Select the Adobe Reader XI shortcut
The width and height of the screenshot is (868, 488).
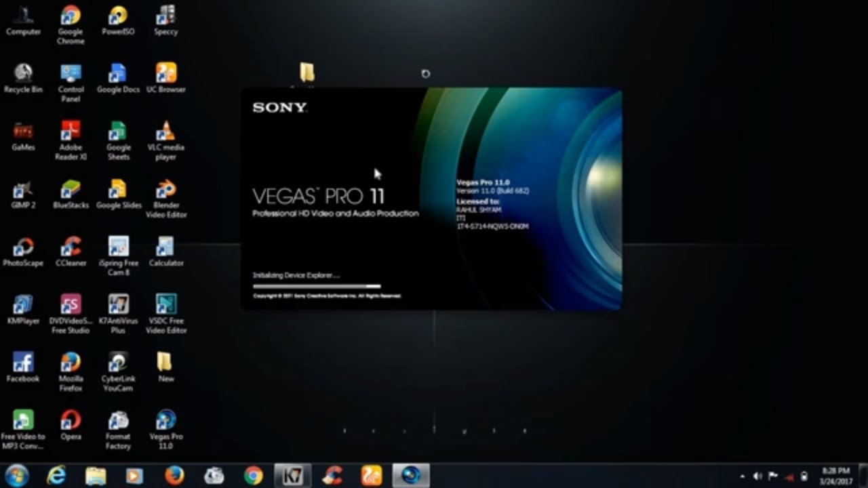pos(71,141)
